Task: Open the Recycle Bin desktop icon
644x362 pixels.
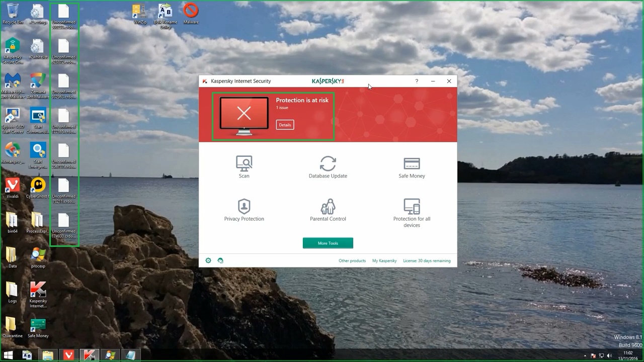Action: (x=13, y=14)
